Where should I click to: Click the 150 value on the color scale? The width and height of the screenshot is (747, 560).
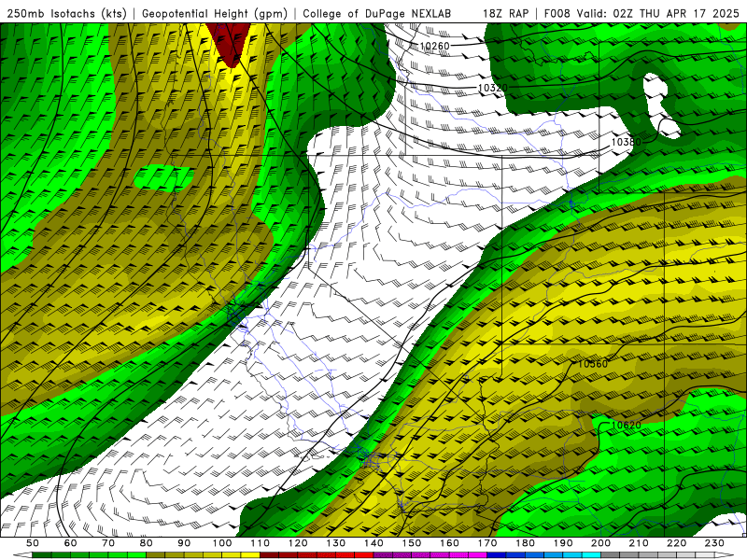411,543
